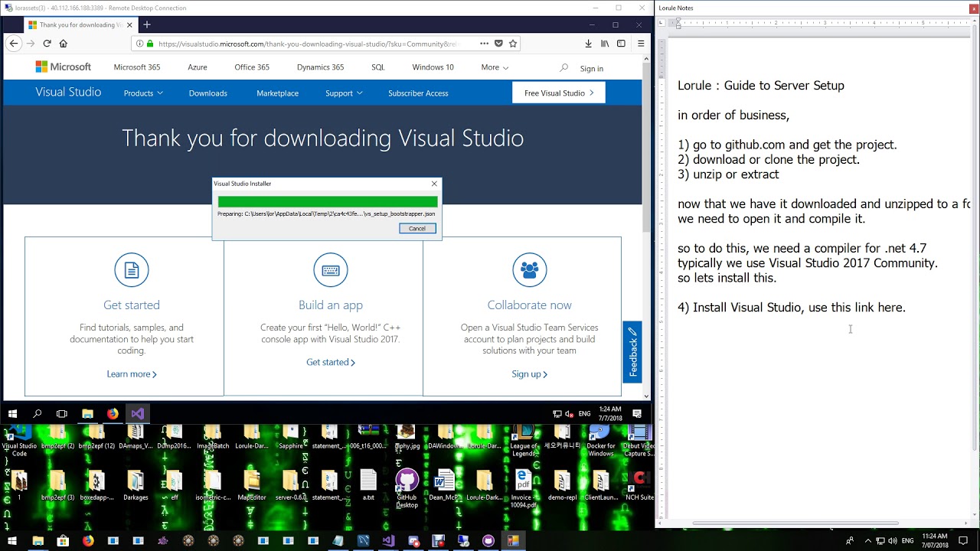Reload the page in Firefox
Viewport: 980px width, 551px height.
tap(47, 44)
